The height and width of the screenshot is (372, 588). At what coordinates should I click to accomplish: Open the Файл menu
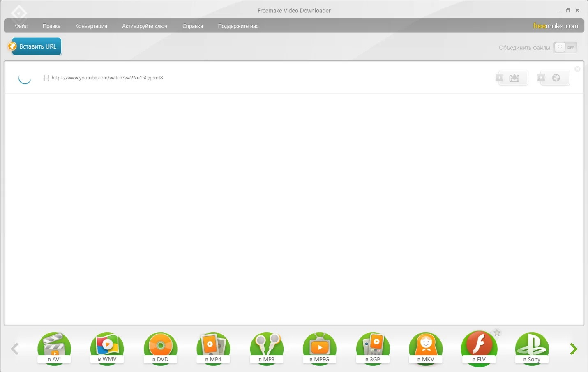click(x=21, y=26)
